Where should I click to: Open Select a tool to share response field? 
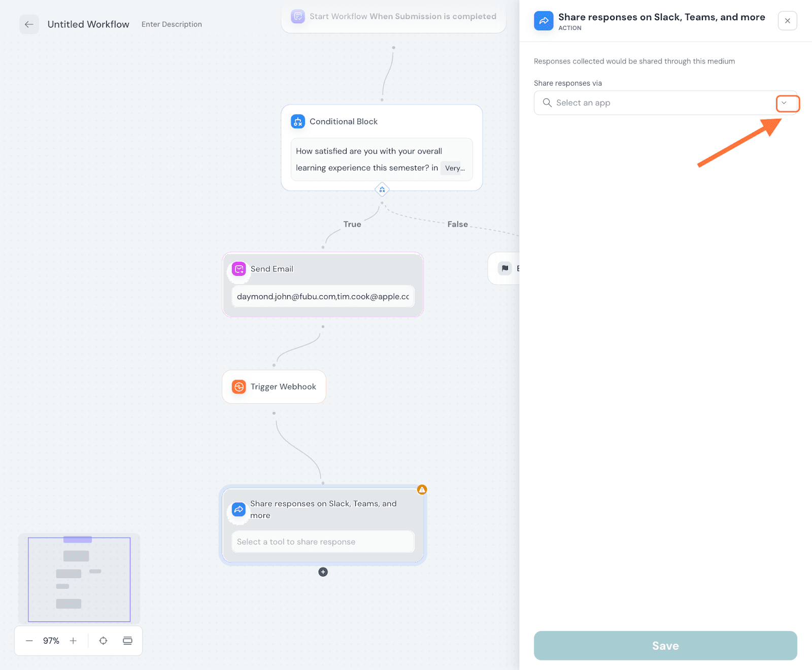click(x=323, y=542)
